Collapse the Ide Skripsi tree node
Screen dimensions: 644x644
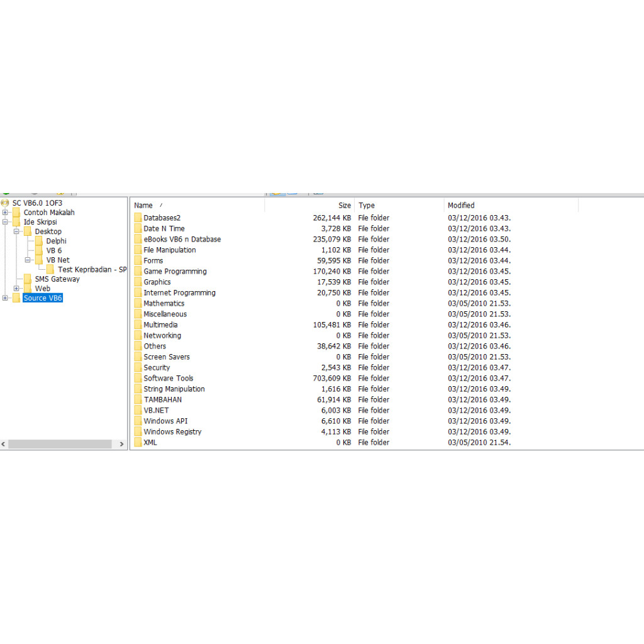coord(5,222)
